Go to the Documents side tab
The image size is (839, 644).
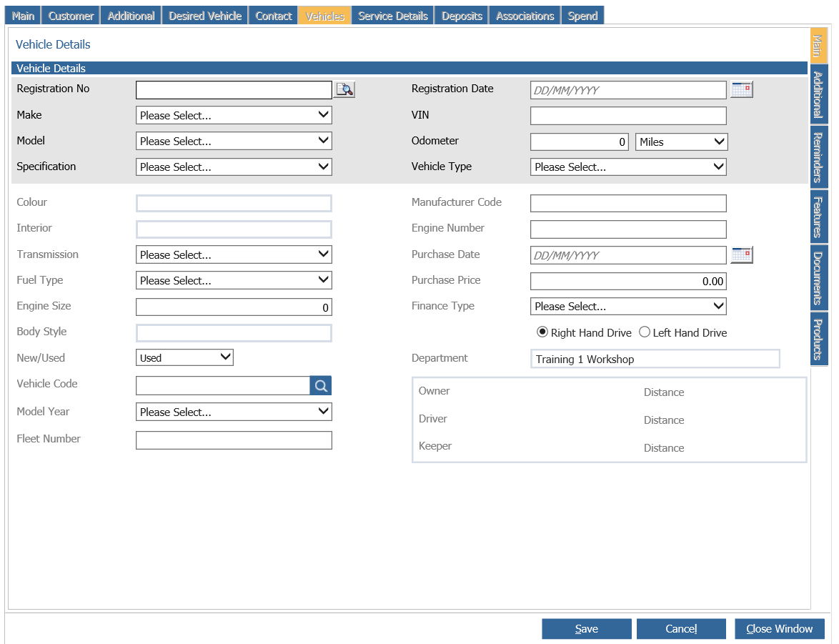coord(819,277)
